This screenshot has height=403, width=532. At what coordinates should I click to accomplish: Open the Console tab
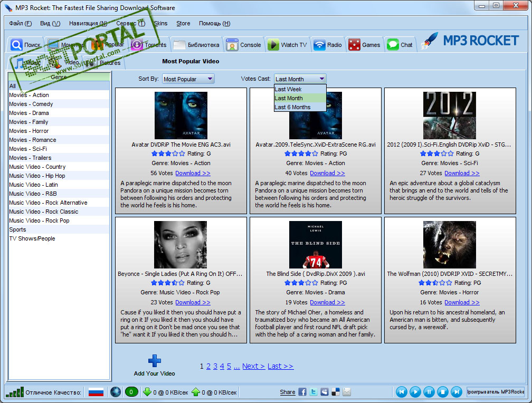pos(244,45)
